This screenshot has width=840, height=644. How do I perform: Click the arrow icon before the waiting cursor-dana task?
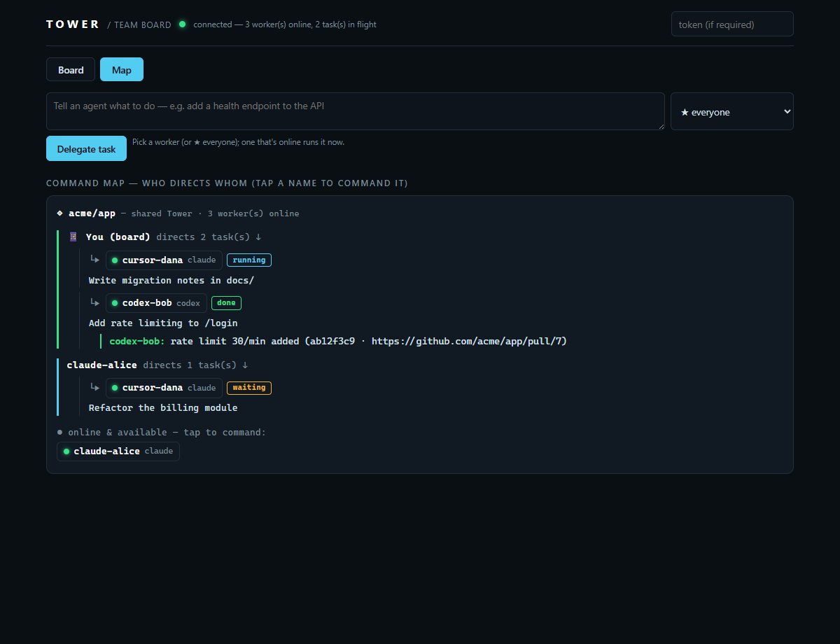point(94,387)
